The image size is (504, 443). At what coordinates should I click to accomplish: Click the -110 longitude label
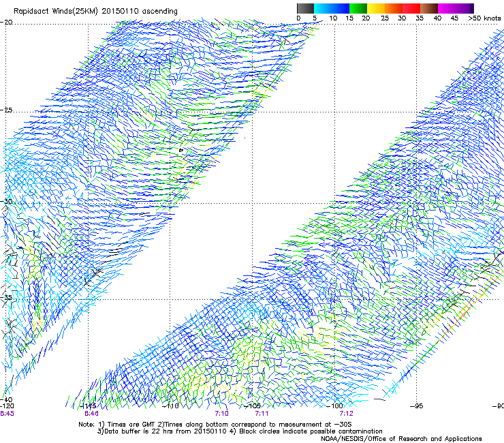click(171, 406)
